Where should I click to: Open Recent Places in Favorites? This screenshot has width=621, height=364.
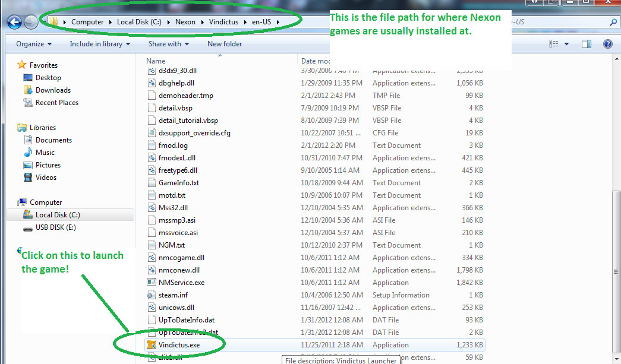56,103
